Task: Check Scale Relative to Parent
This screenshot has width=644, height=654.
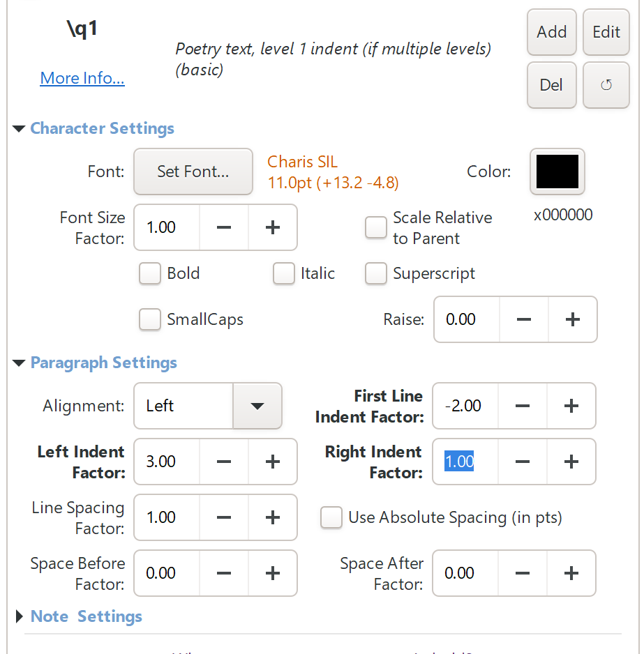Action: coord(375,227)
